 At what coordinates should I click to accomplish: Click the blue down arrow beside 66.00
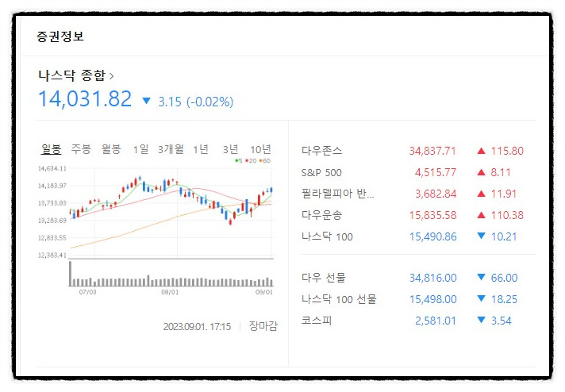click(481, 277)
